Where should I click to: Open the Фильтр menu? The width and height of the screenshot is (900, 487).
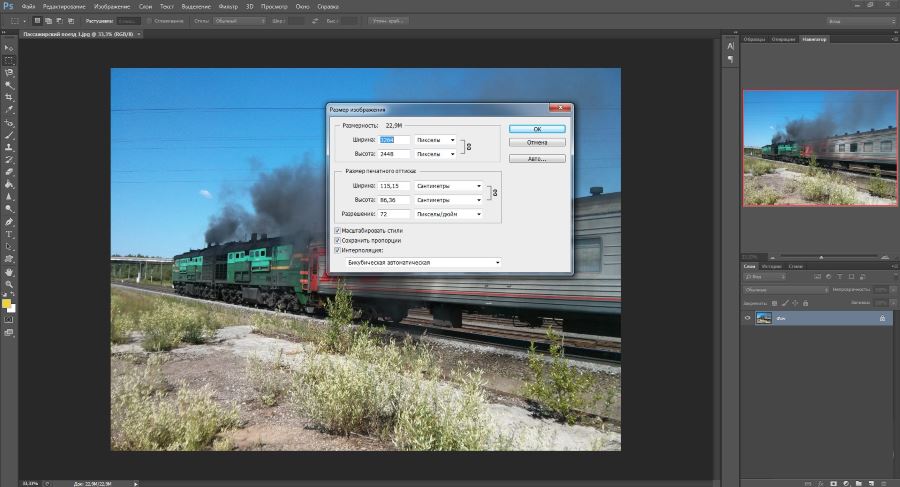click(x=228, y=7)
